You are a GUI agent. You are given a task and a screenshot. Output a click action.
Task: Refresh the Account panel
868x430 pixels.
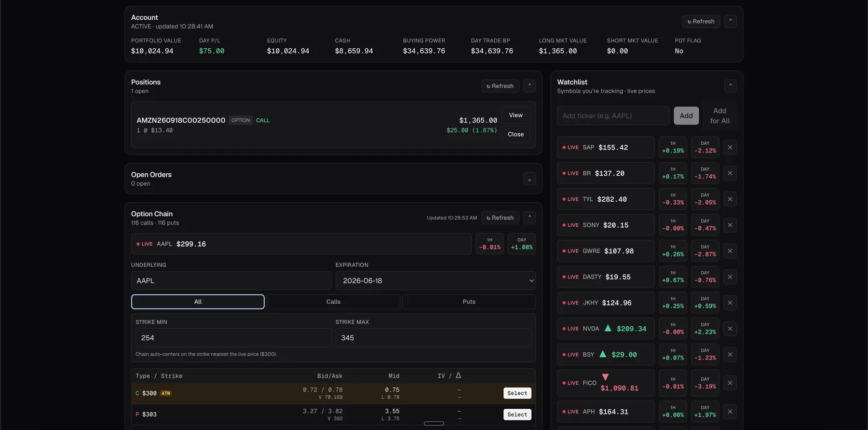click(701, 21)
